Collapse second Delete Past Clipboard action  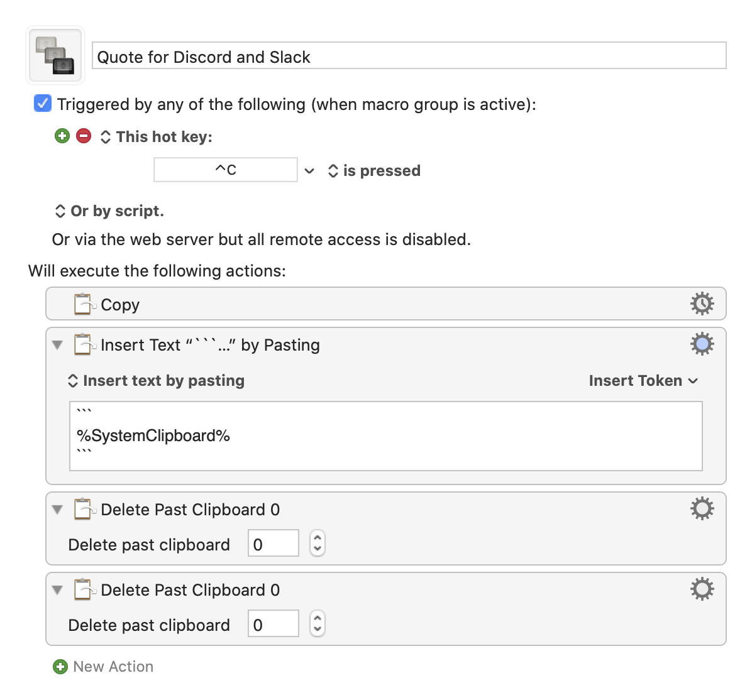coord(58,590)
